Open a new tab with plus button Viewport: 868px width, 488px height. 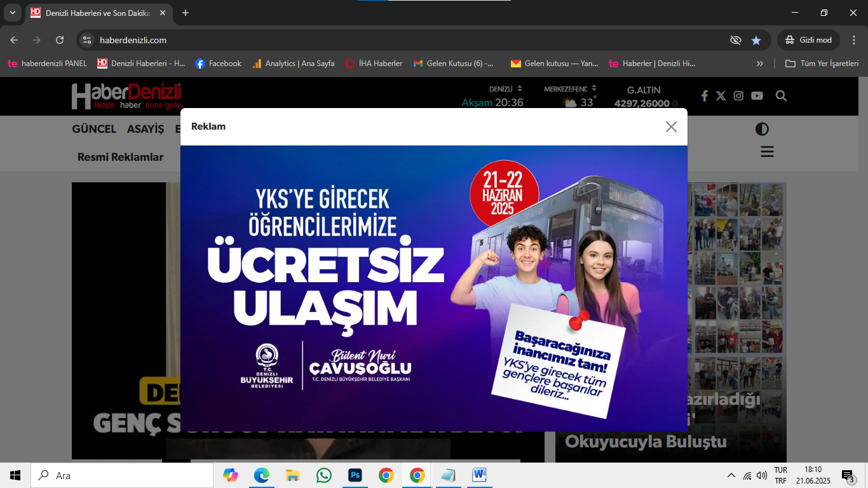186,13
